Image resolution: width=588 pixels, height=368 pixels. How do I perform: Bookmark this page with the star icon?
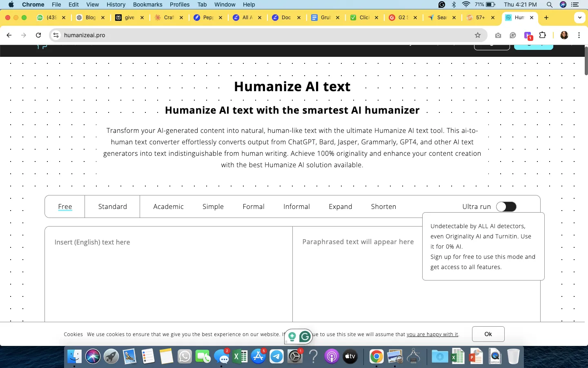pyautogui.click(x=478, y=35)
